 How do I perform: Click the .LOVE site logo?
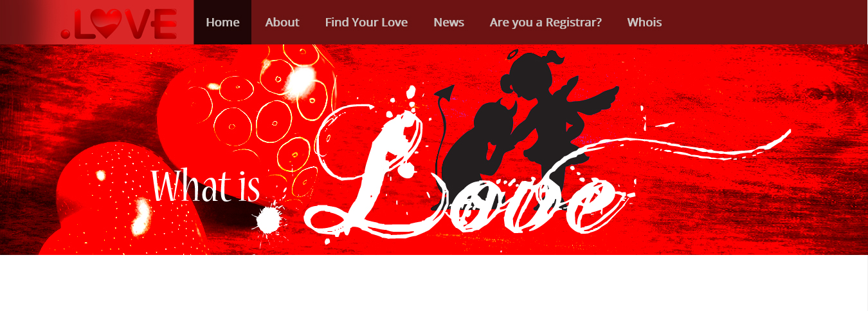pos(119,23)
